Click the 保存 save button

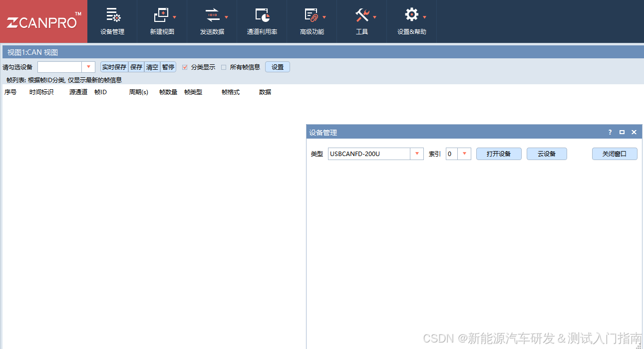coord(136,67)
